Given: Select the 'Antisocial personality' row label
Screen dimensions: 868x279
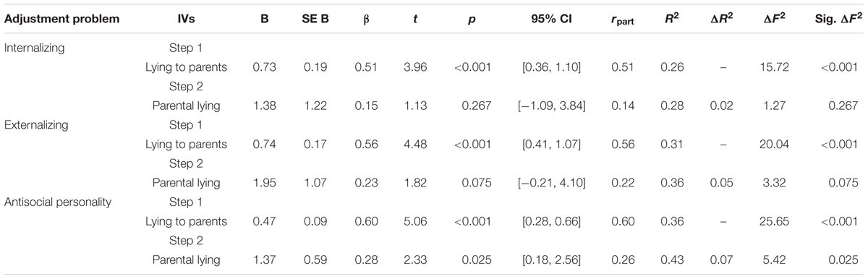Looking at the screenshot, I should (57, 202).
